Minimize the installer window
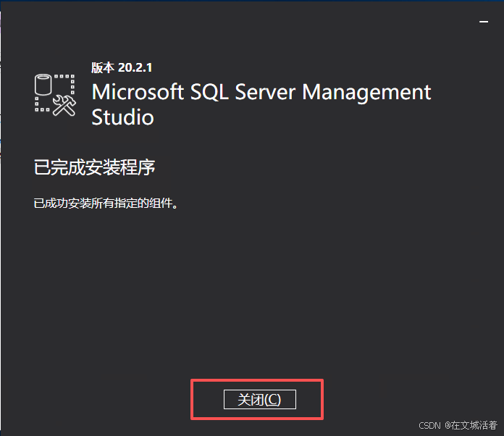The width and height of the screenshot is (504, 436). click(484, 22)
